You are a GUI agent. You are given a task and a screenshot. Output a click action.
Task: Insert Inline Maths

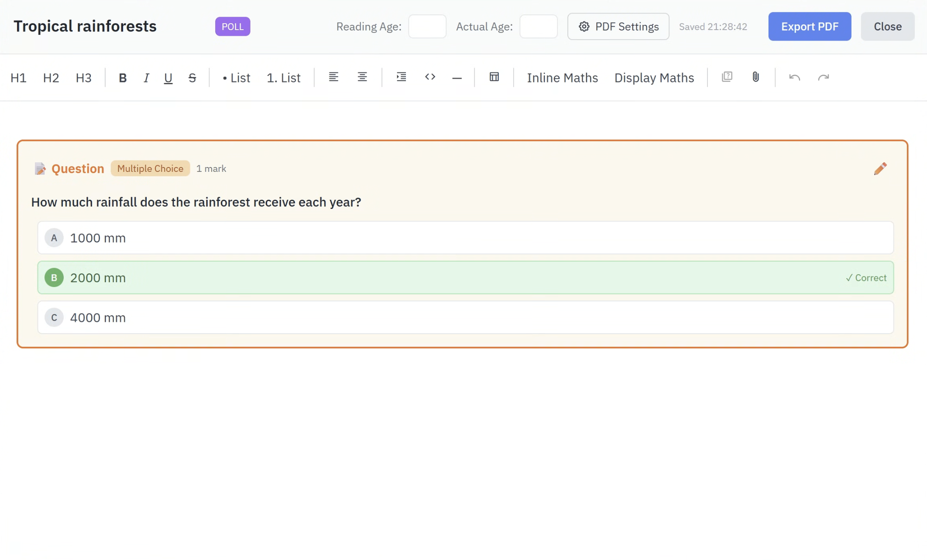click(x=562, y=78)
